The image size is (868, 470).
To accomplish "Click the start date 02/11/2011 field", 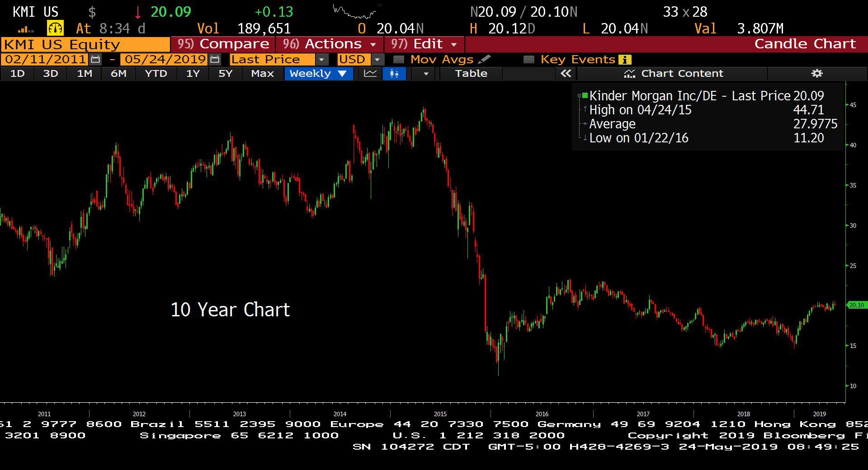I will [x=45, y=59].
